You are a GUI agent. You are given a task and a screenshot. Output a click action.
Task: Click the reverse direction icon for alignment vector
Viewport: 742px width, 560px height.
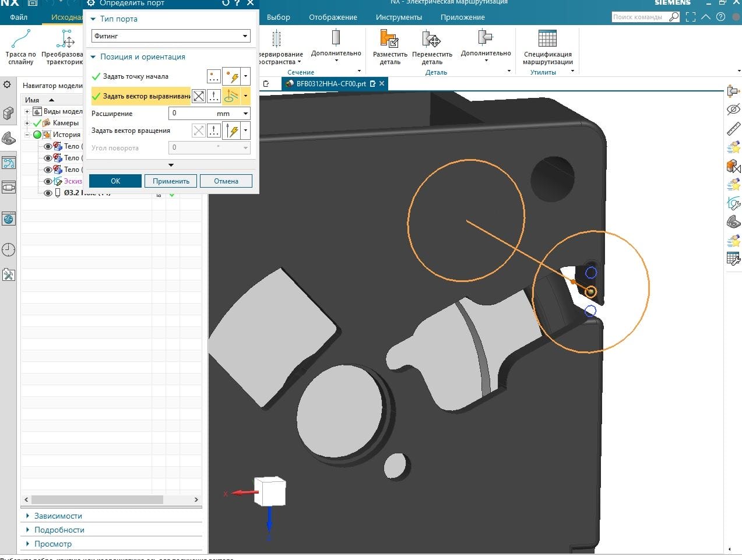pos(199,96)
